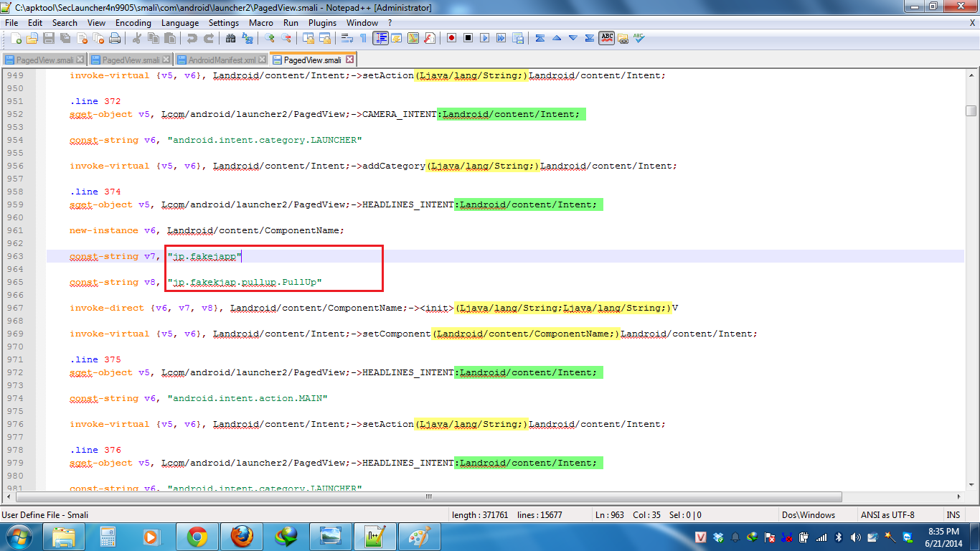Viewport: 980px width, 551px height.
Task: Open the Search menu
Action: (x=64, y=22)
